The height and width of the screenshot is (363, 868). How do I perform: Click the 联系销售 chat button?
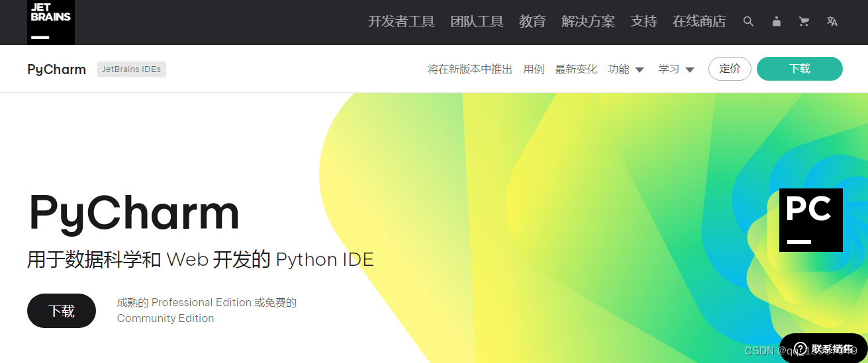pyautogui.click(x=823, y=348)
